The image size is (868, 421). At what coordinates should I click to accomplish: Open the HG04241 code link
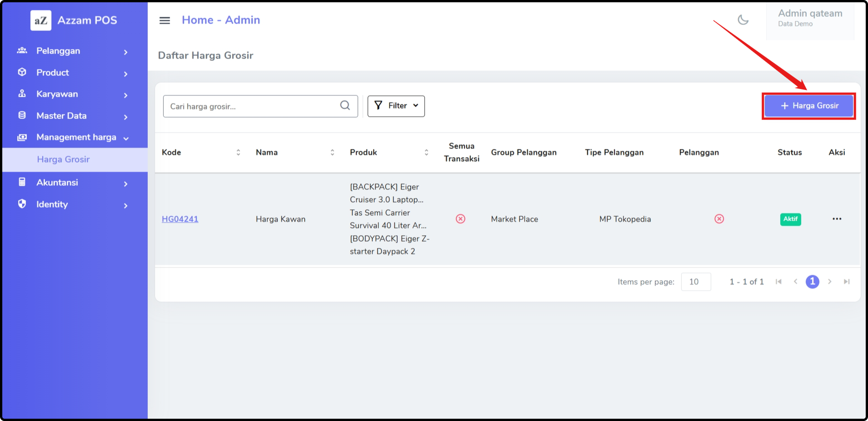coord(180,219)
